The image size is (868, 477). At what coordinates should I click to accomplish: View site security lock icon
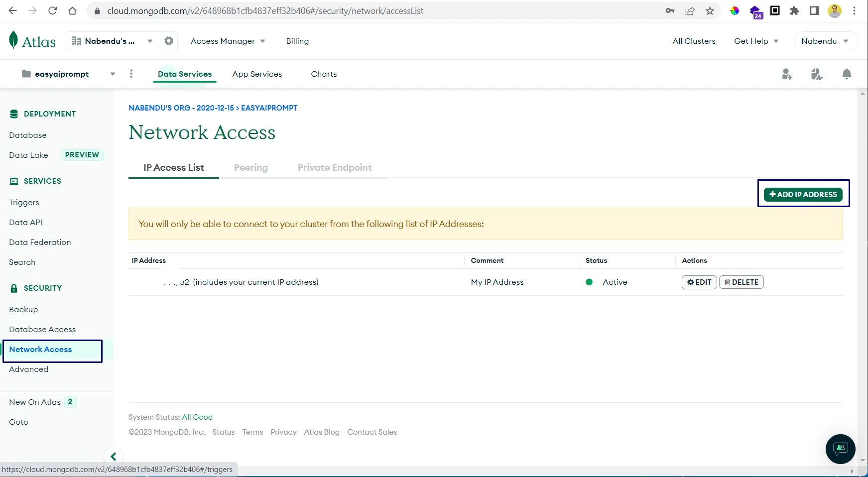pyautogui.click(x=97, y=10)
